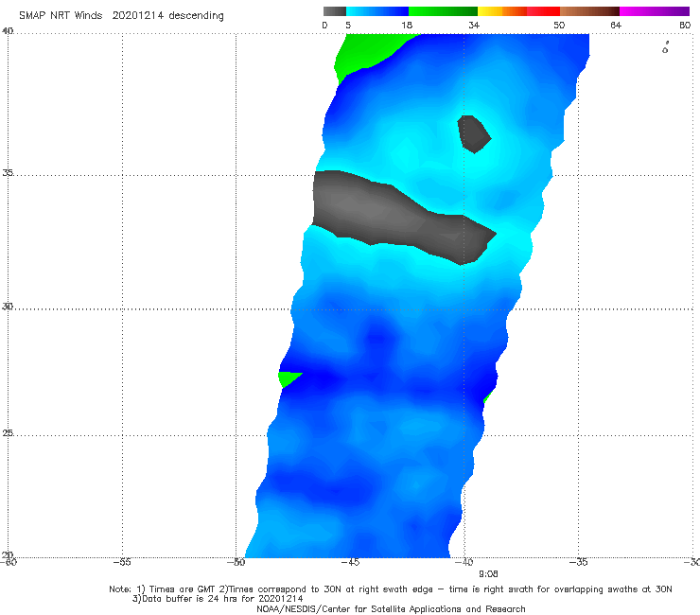Click the longitude axis label "-40"

(x=464, y=562)
